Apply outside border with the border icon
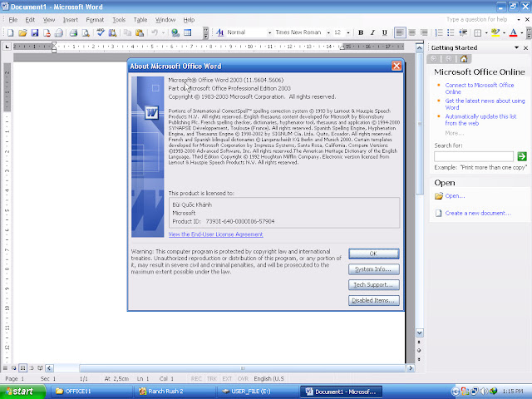This screenshot has width=532, height=399. pos(478,32)
